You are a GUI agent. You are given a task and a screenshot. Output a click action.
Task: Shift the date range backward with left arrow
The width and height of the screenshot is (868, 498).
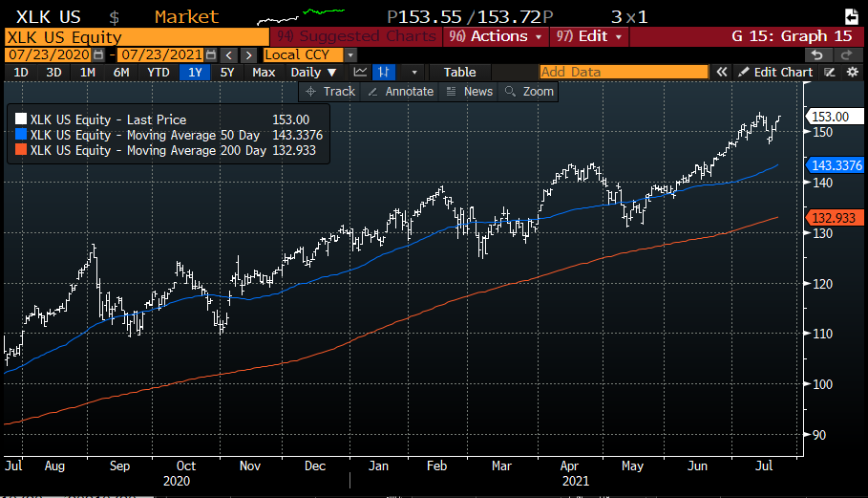tap(228, 55)
